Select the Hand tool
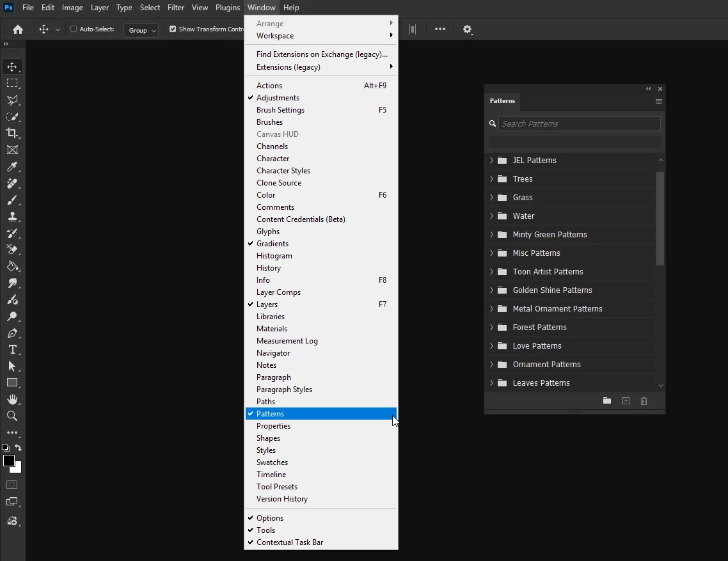Screen dimensions: 728x561 pos(12,399)
